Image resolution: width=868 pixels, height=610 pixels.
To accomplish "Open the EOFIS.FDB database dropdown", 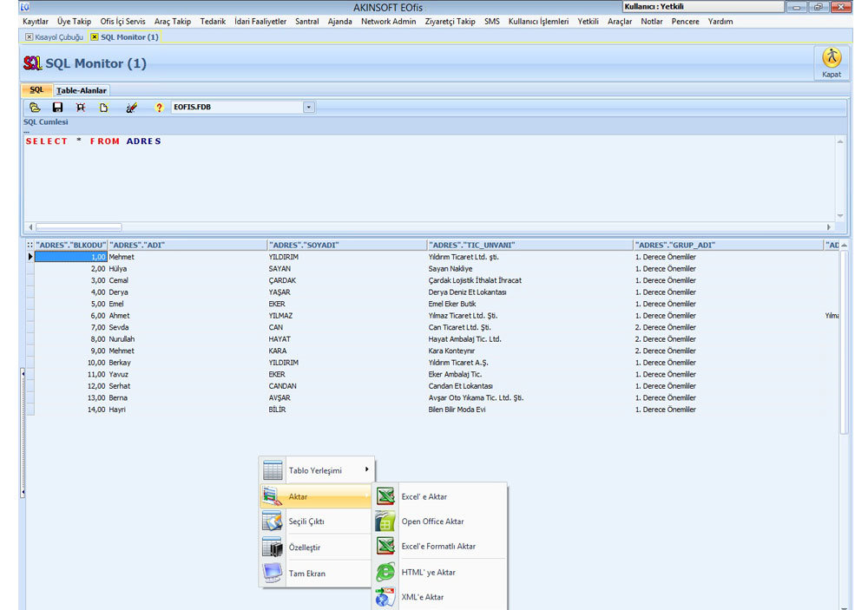I will [309, 108].
